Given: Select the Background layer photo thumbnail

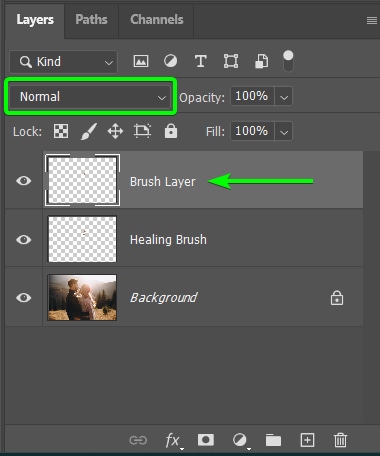Looking at the screenshot, I should 82,297.
